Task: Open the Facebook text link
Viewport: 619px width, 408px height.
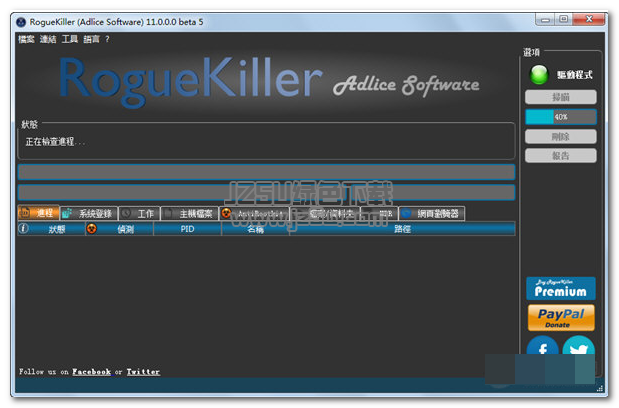Action: coord(92,372)
